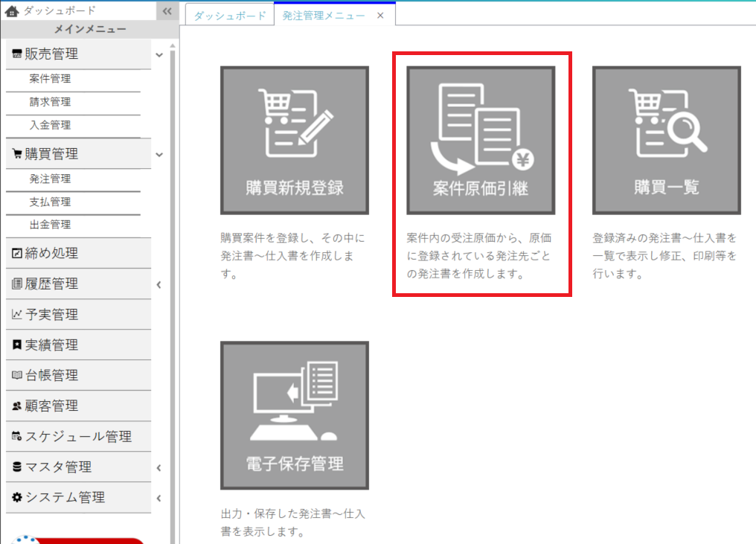Click the 実績管理 bookmark icon

pyautogui.click(x=17, y=345)
